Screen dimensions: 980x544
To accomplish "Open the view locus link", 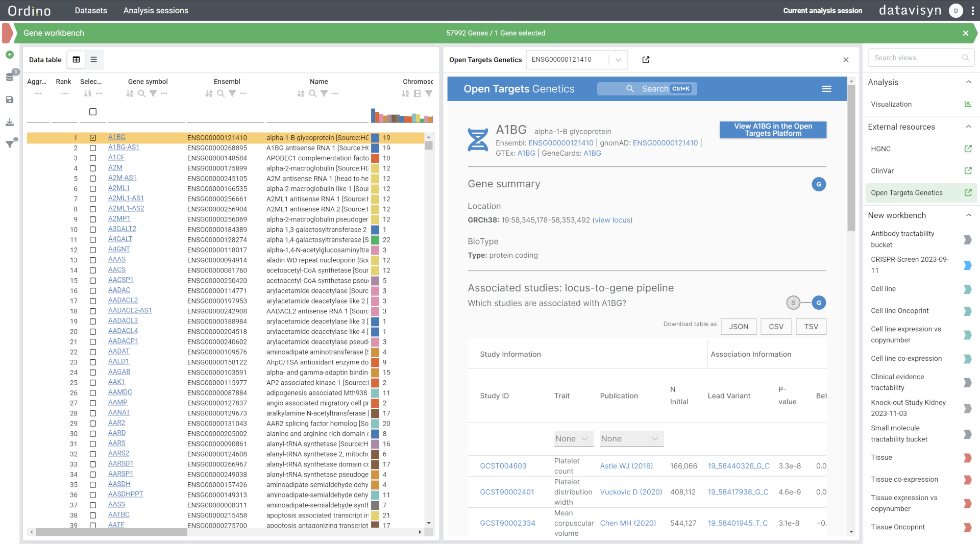I will tap(612, 220).
